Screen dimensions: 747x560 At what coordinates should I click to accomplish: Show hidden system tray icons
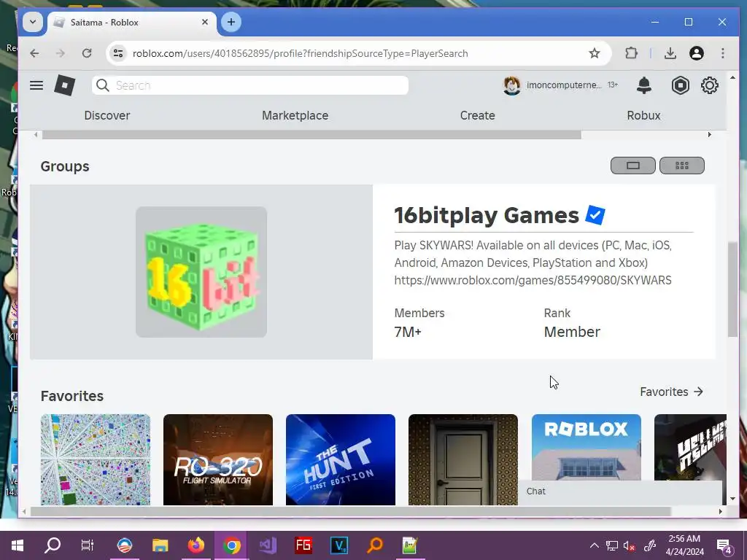click(594, 545)
